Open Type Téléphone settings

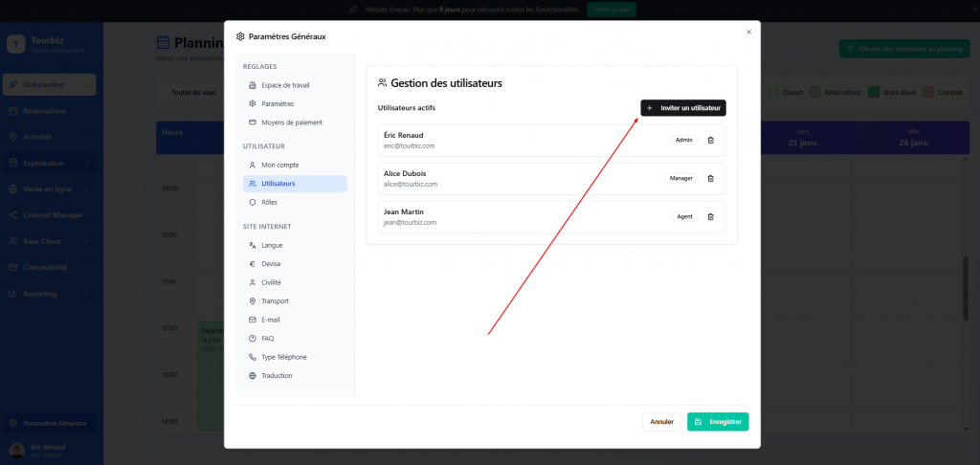[x=284, y=357]
